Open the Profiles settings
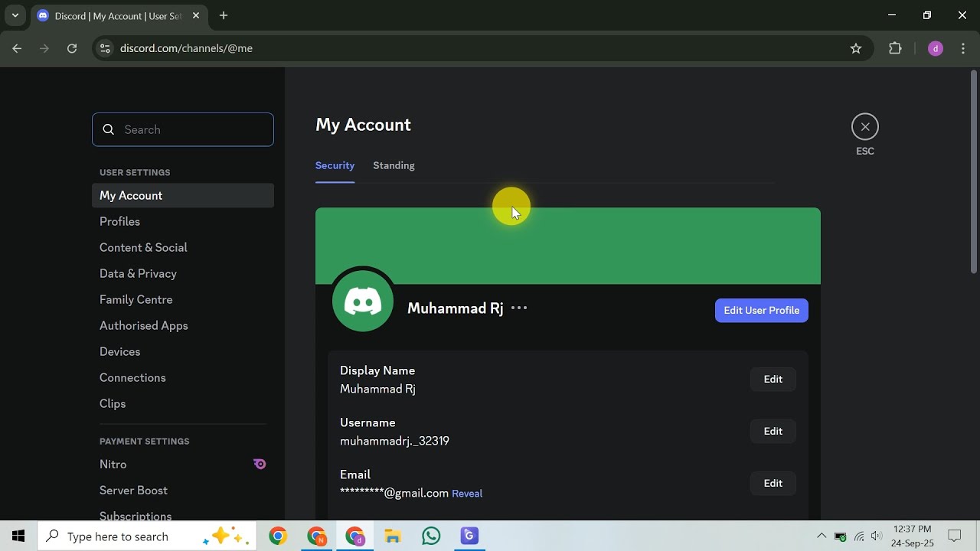 (x=183, y=221)
